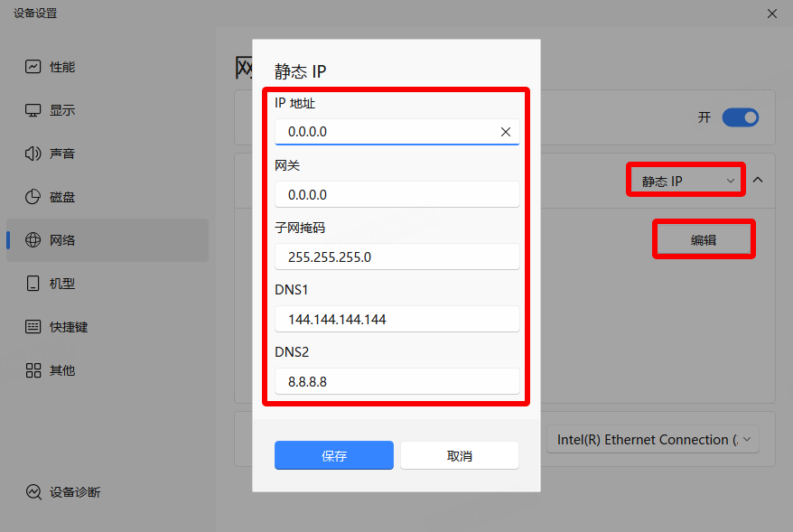Save the static IP settings (保存)

(334, 456)
